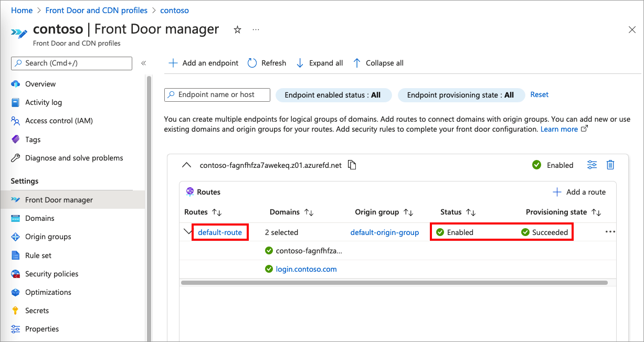Copy the endpoint hostname

click(x=352, y=164)
